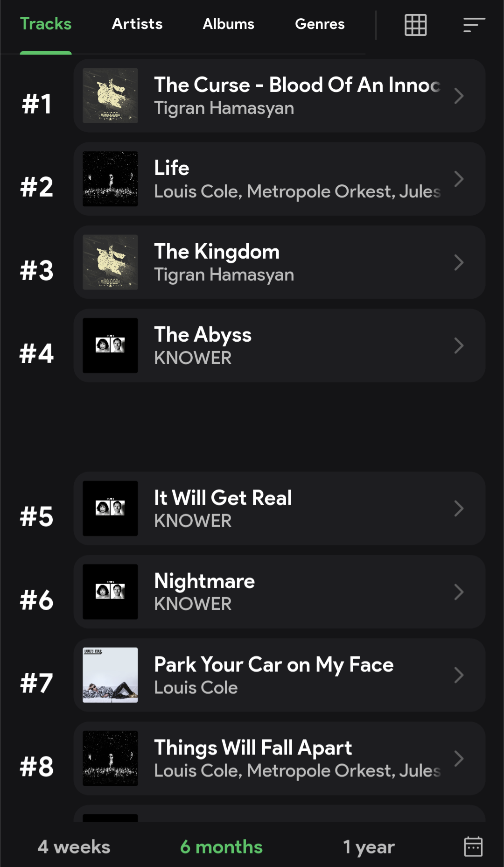Switch to the Albums tab

(x=228, y=24)
